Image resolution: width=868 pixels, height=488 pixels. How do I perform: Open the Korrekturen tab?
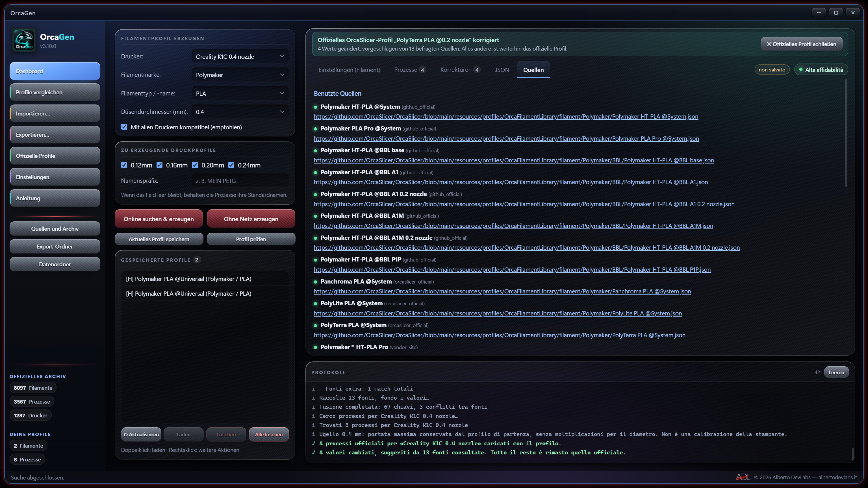460,70
